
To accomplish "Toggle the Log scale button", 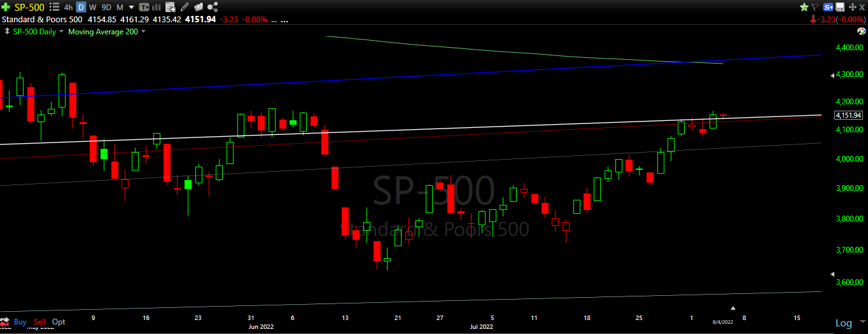I will [843, 323].
